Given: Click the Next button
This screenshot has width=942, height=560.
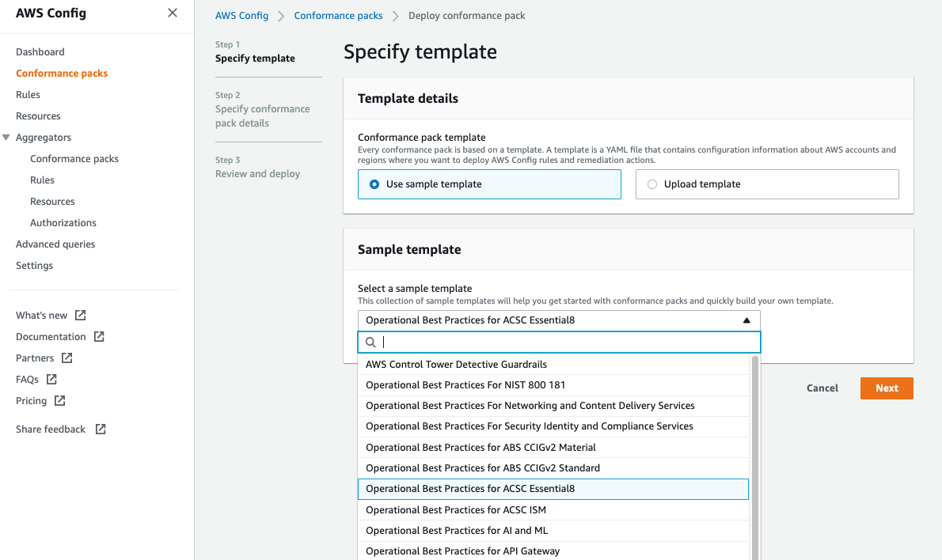Looking at the screenshot, I should tap(887, 388).
